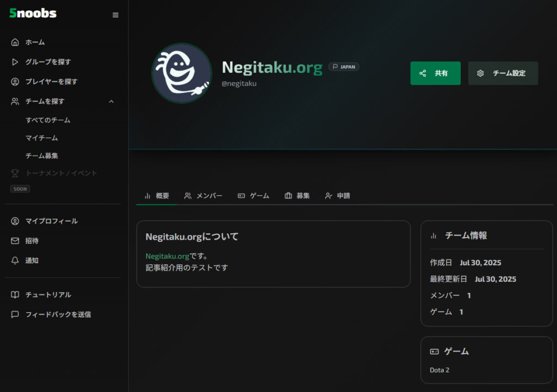Click the bell icon for 通知

[15, 260]
